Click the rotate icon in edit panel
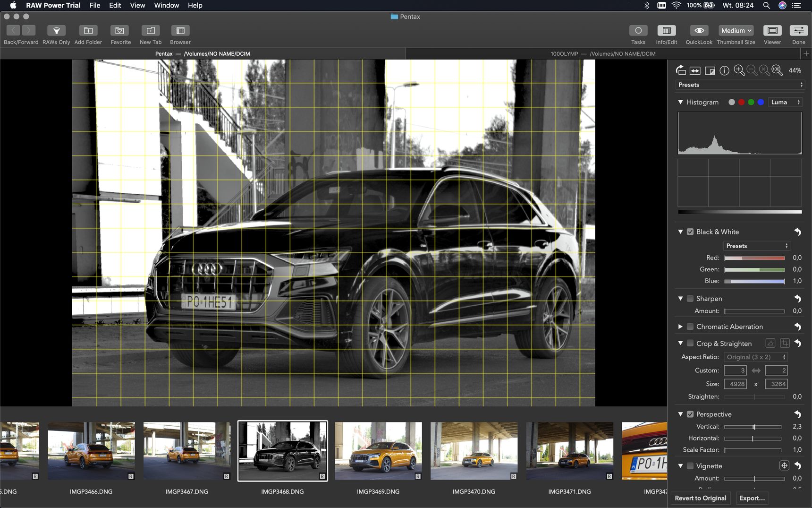Screen dimensions: 812x508 tap(681, 70)
